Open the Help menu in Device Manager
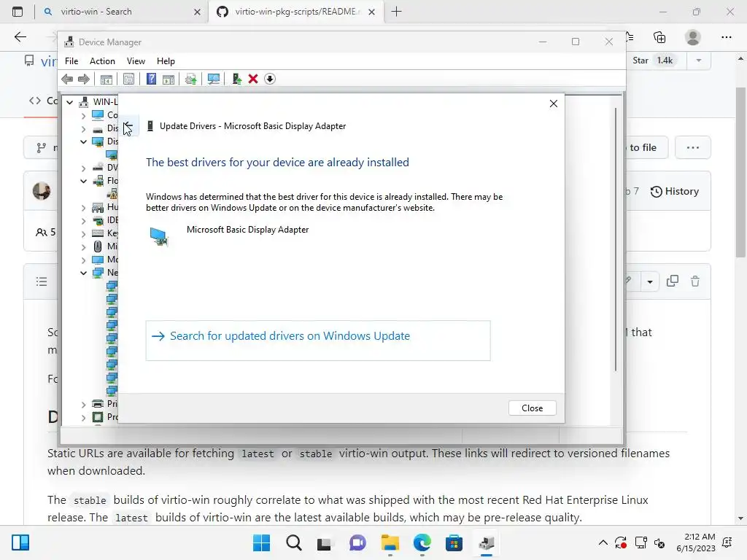This screenshot has height=560, width=747. tap(166, 61)
